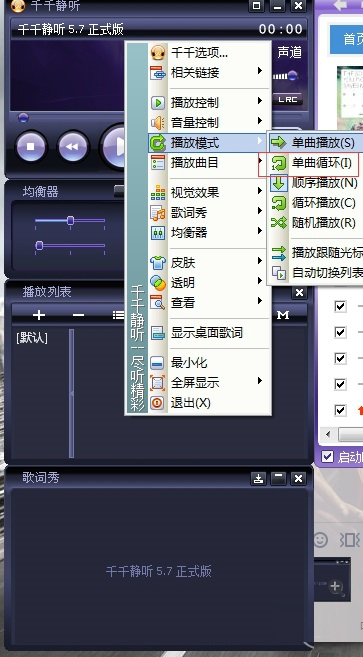This screenshot has width=363, height=657.
Task: Click the 千千静听 5.7 正式版 title text
Action: [x=70, y=29]
